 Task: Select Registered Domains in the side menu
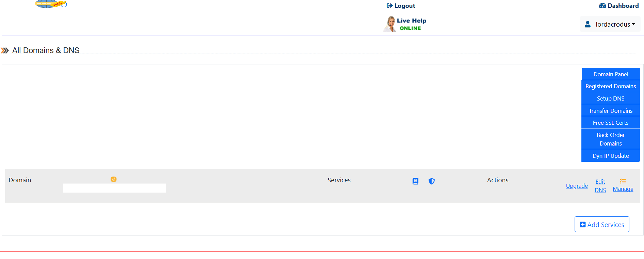point(611,86)
